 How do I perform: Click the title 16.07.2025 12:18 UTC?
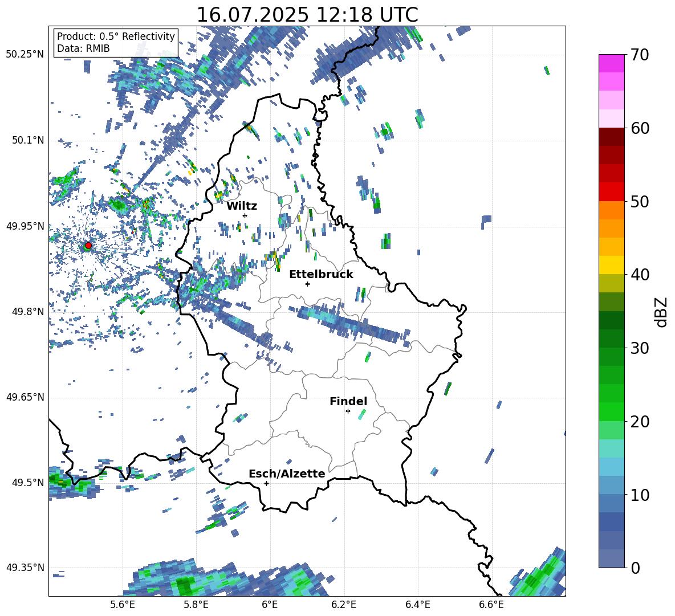pyautogui.click(x=307, y=15)
